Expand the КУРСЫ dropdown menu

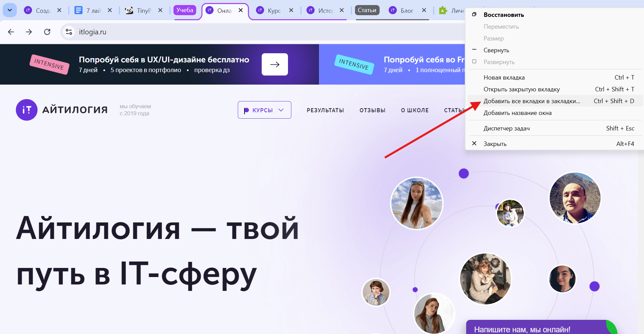(264, 110)
